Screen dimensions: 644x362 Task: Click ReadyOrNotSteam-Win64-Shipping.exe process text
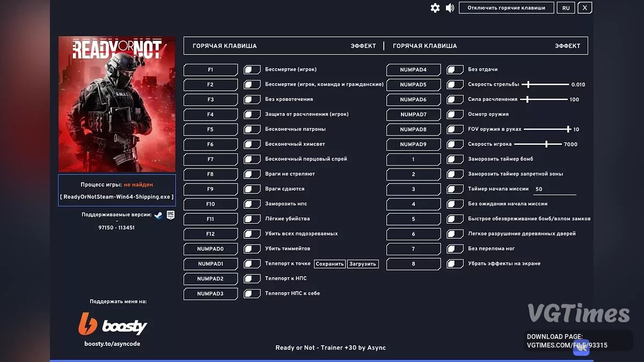click(x=117, y=197)
